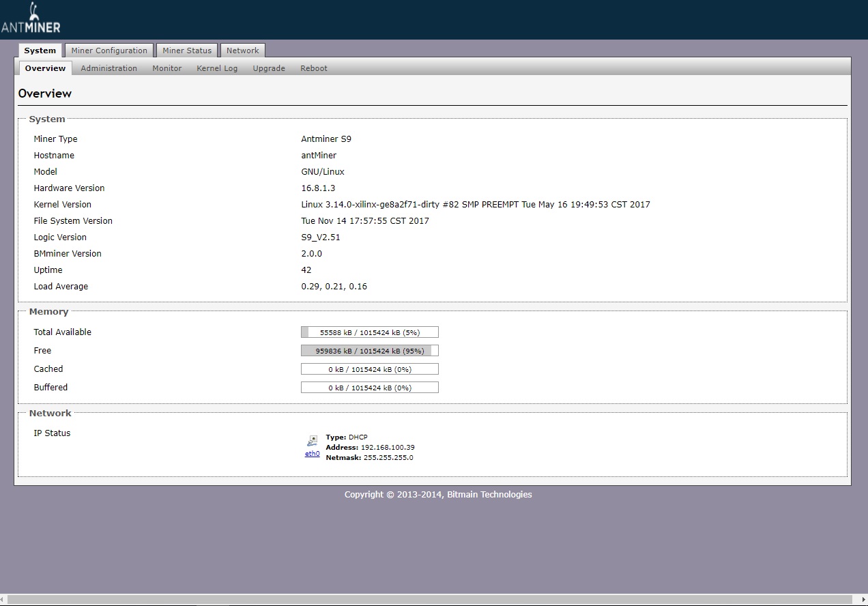Viewport: 868px width, 606px height.
Task: View the Kernel Log sub-tab
Action: [x=217, y=68]
